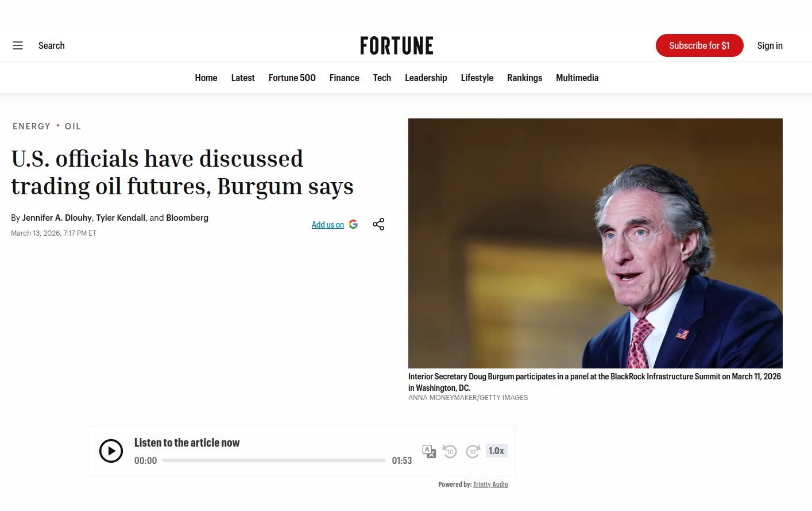Click the article headline text
This screenshot has height=511, width=812.
point(182,172)
